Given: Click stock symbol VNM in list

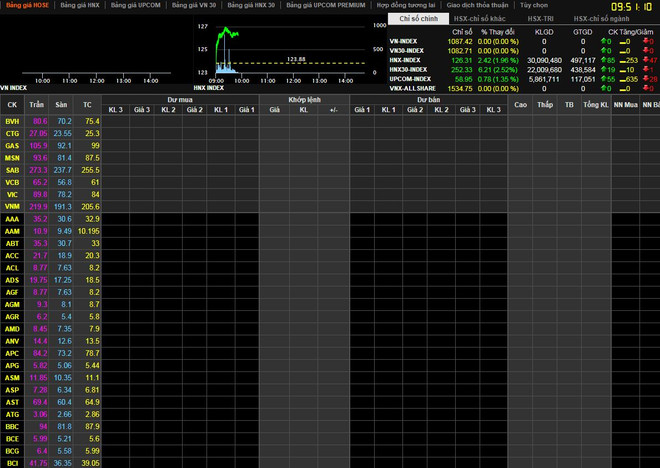Looking at the screenshot, I should click(x=12, y=206).
